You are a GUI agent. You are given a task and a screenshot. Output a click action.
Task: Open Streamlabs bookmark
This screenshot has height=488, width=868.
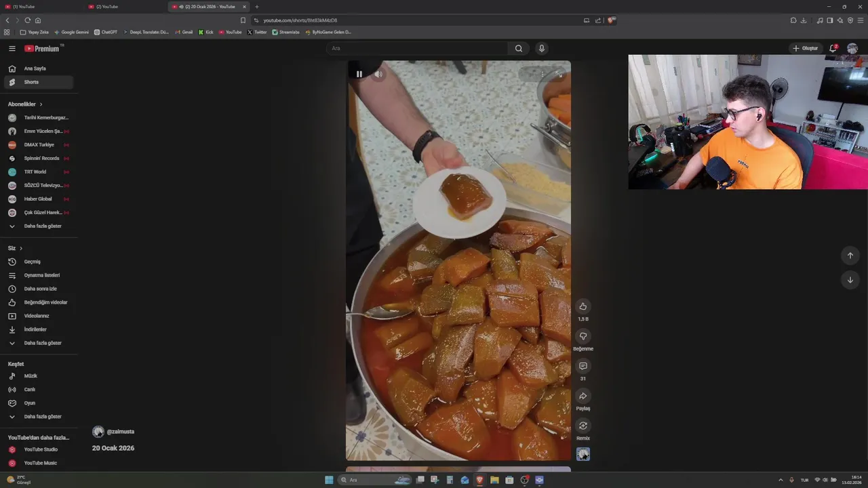pos(285,32)
